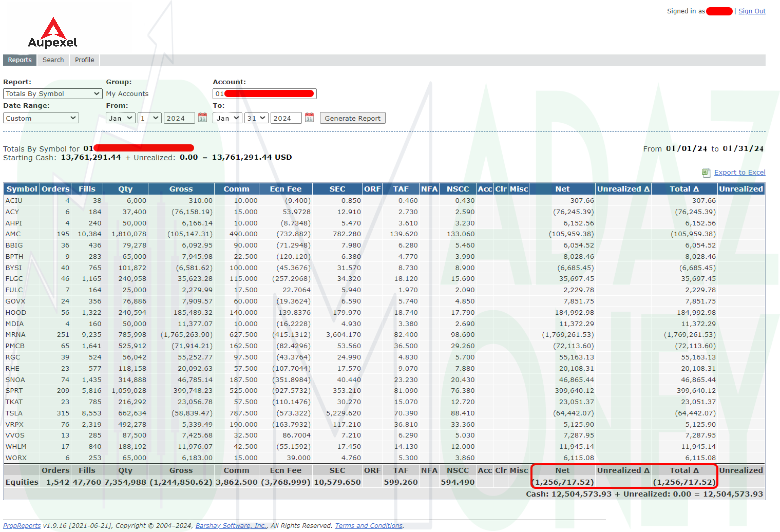Sort by the Comm column header
The image size is (780, 532).
click(237, 189)
